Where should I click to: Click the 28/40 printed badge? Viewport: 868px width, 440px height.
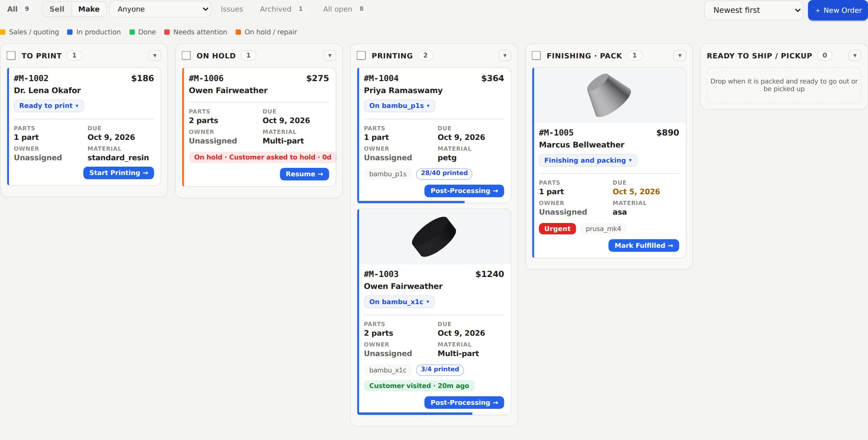click(444, 173)
